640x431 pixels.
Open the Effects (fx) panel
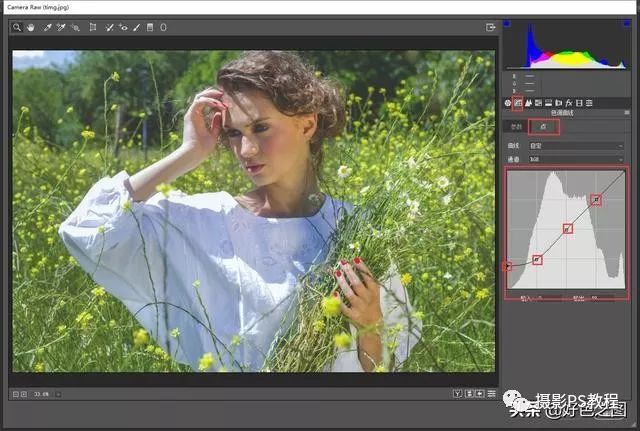click(569, 103)
